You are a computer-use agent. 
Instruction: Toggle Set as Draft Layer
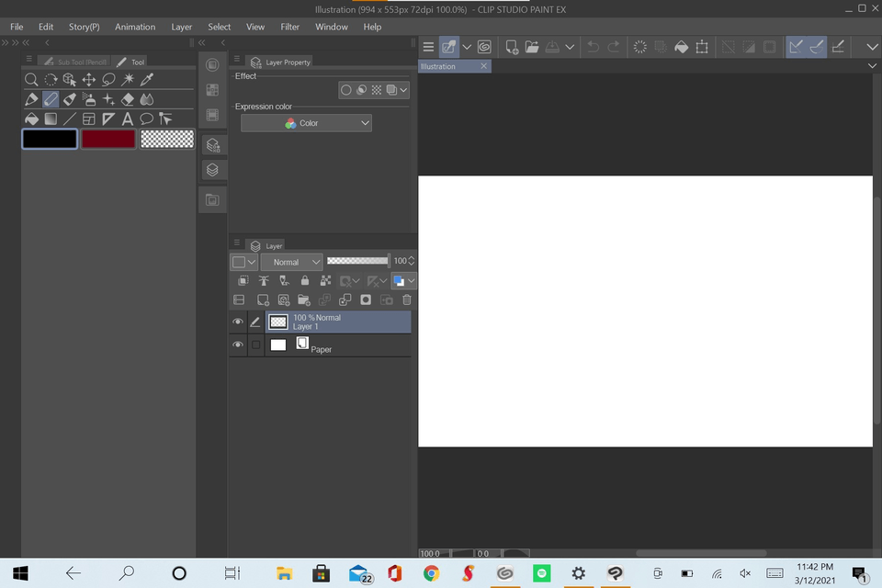click(x=284, y=280)
